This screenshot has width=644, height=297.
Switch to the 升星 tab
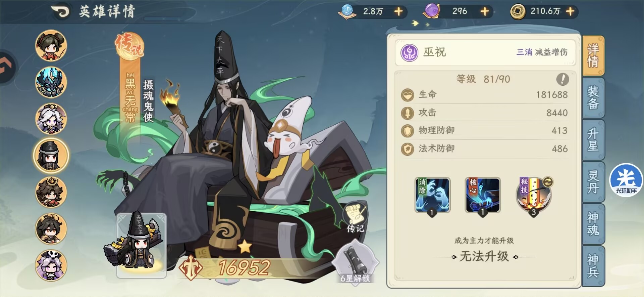coord(593,139)
